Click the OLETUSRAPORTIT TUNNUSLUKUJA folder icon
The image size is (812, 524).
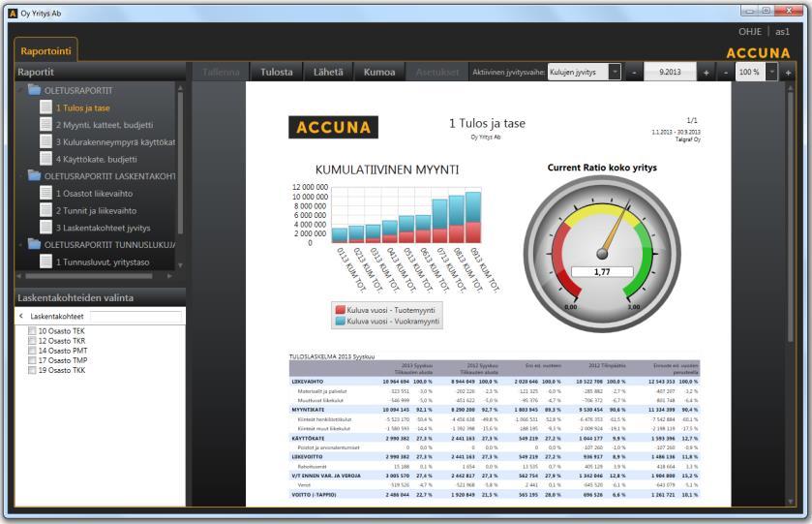click(x=34, y=244)
